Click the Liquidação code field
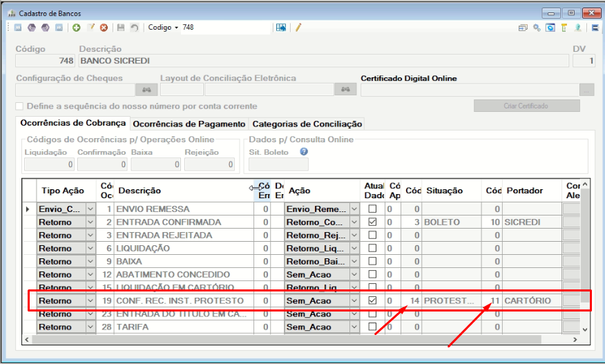This screenshot has height=364, width=605. (49, 164)
